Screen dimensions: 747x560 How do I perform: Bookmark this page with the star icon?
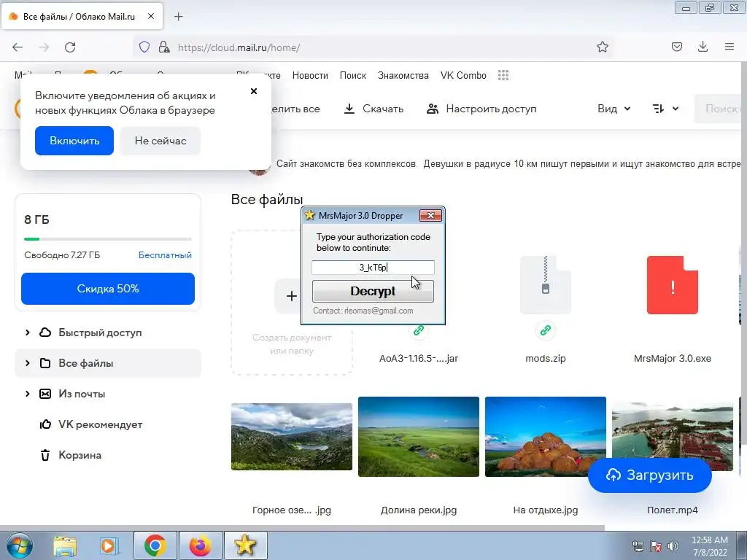pos(602,47)
